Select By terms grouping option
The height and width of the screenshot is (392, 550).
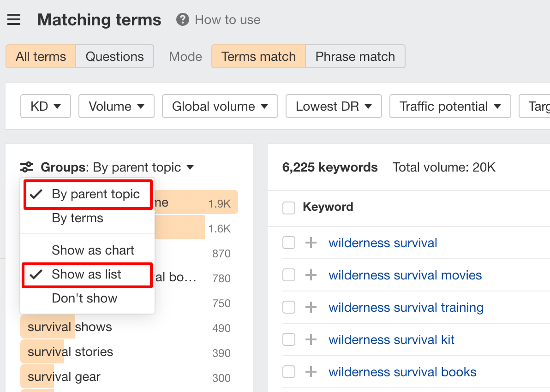coord(78,218)
